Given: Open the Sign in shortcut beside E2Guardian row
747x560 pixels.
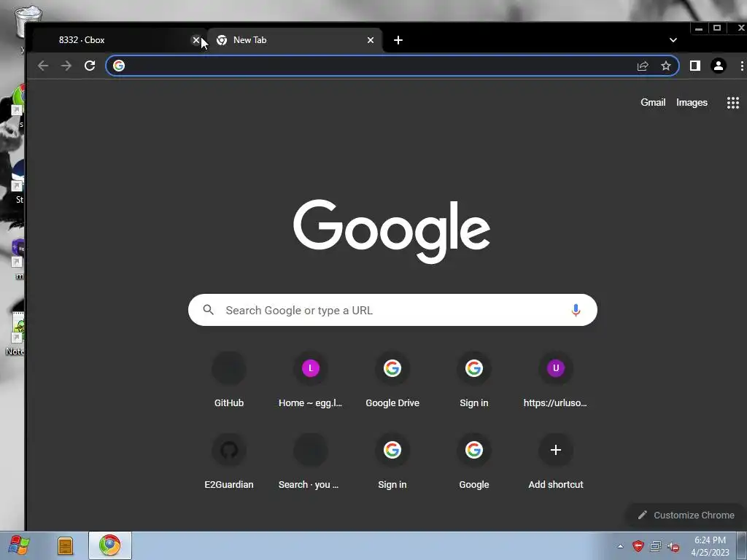Looking at the screenshot, I should tap(392, 462).
